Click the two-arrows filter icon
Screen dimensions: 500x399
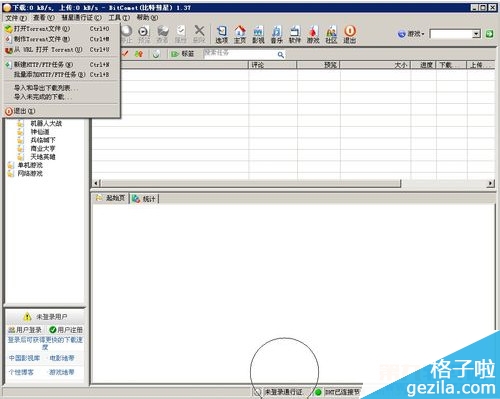pos(139,54)
